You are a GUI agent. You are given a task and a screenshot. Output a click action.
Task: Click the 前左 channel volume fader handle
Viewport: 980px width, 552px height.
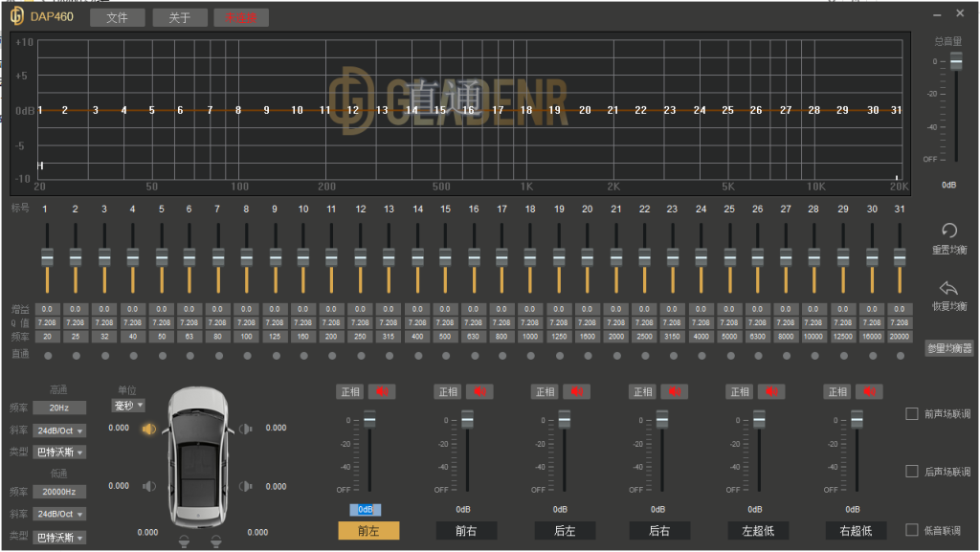click(x=369, y=420)
